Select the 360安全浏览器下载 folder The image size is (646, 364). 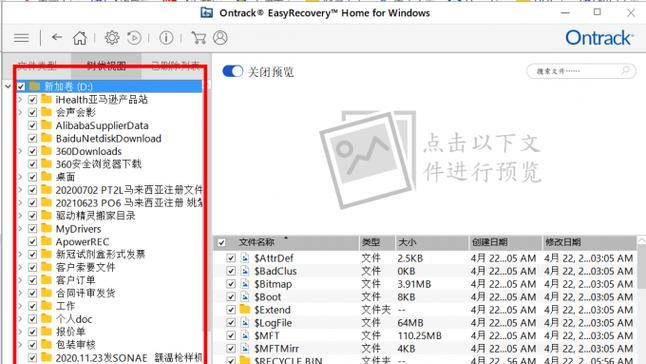98,164
